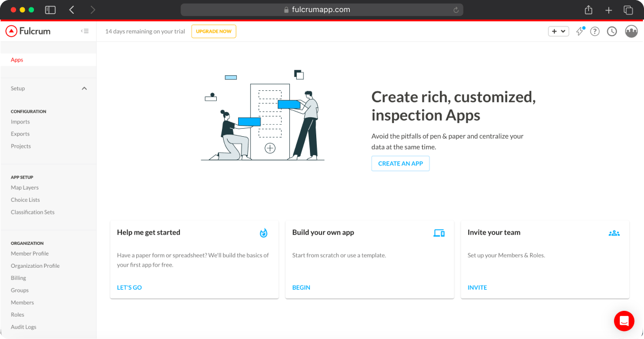The height and width of the screenshot is (339, 644).
Task: Click the ORGANIZATION section header
Action: tap(27, 244)
